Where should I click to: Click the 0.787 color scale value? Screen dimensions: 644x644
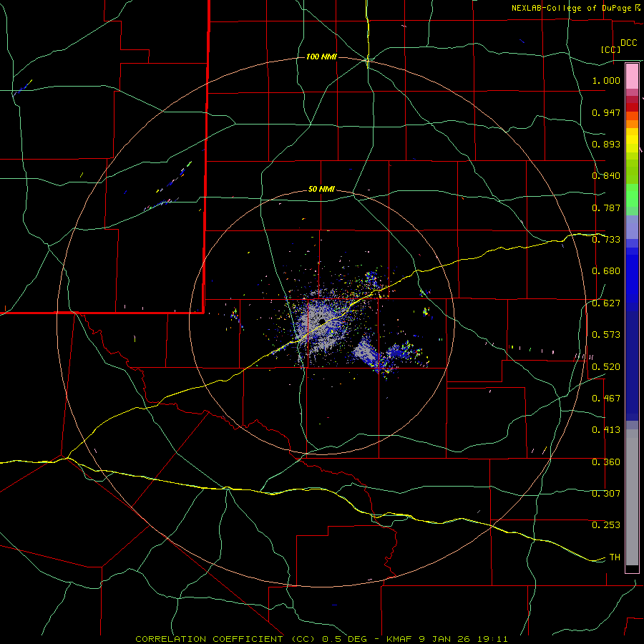tap(606, 208)
